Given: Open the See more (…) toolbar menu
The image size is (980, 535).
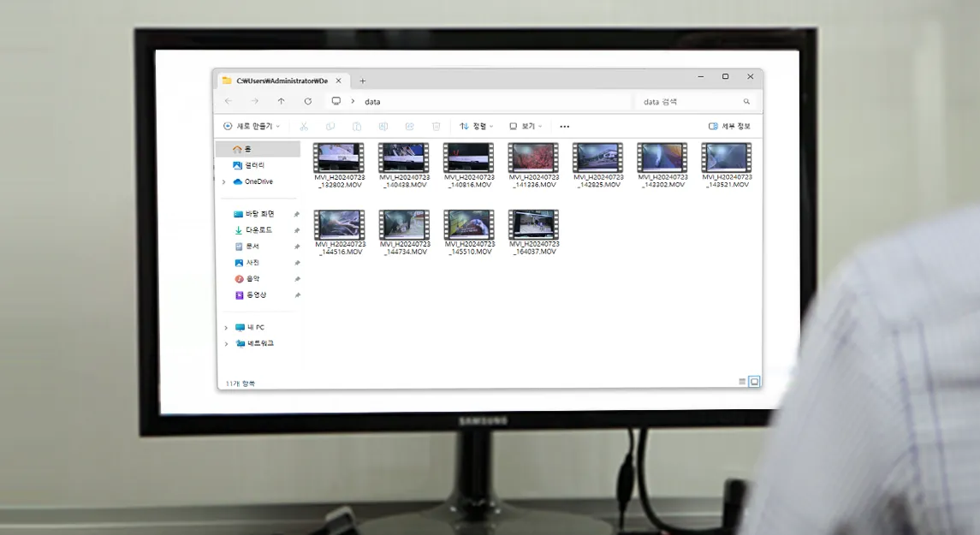Looking at the screenshot, I should 564,127.
